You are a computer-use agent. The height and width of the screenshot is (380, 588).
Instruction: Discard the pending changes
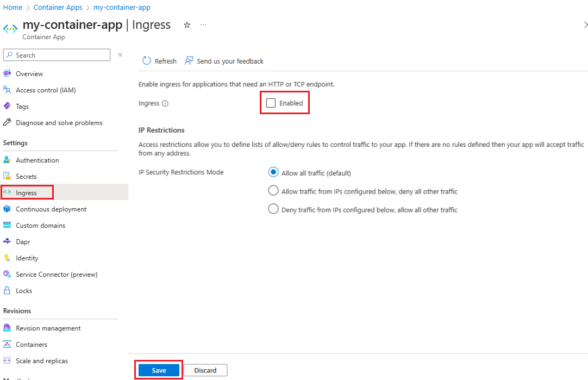click(x=205, y=370)
